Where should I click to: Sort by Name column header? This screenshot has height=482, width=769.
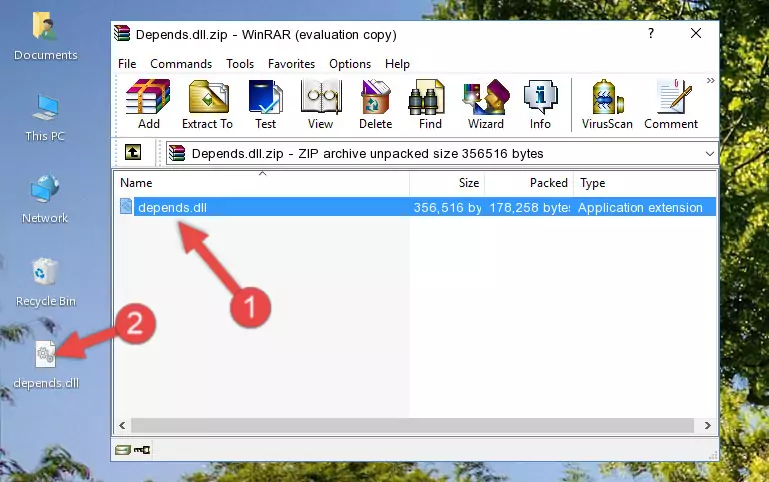click(x=262, y=183)
